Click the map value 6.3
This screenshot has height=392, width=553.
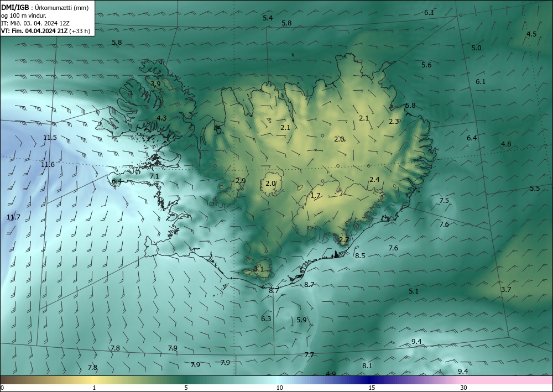tap(266, 318)
